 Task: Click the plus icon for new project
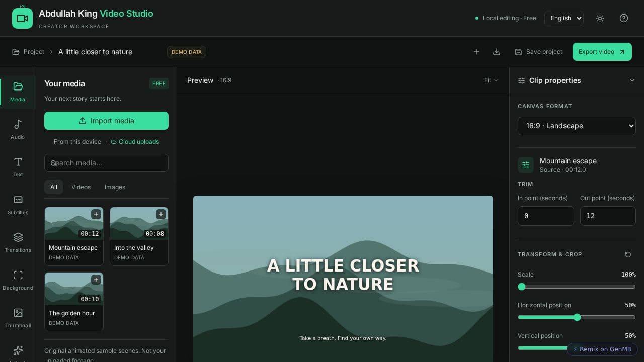[476, 52]
